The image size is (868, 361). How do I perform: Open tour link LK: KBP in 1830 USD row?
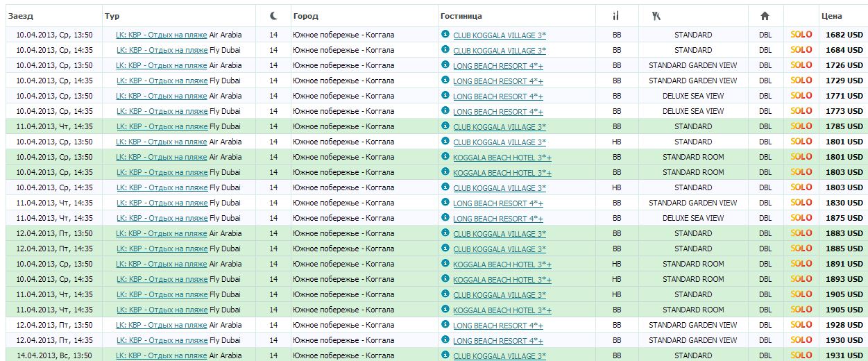coord(162,203)
